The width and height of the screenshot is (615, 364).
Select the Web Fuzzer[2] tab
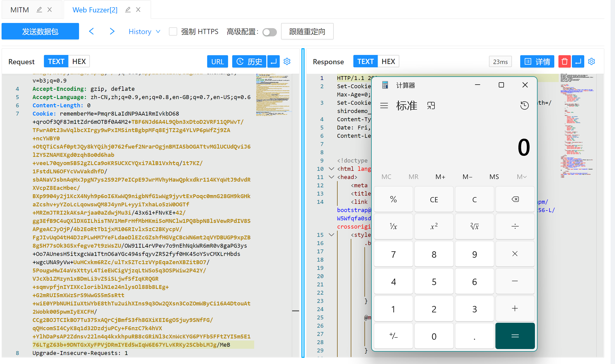[95, 10]
